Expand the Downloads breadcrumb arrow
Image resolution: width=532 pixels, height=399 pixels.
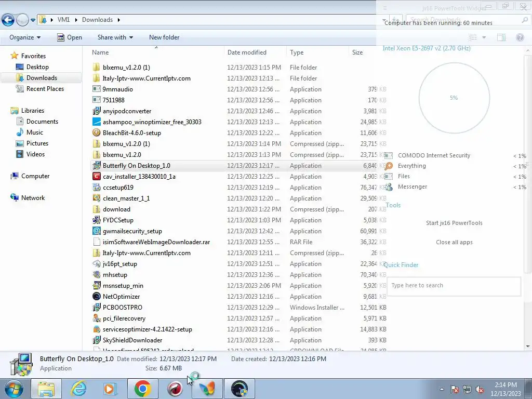pyautogui.click(x=119, y=20)
